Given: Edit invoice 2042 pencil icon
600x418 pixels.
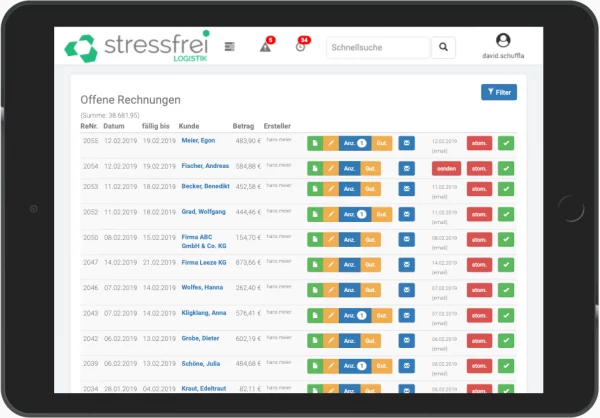Looking at the screenshot, I should pyautogui.click(x=331, y=341).
